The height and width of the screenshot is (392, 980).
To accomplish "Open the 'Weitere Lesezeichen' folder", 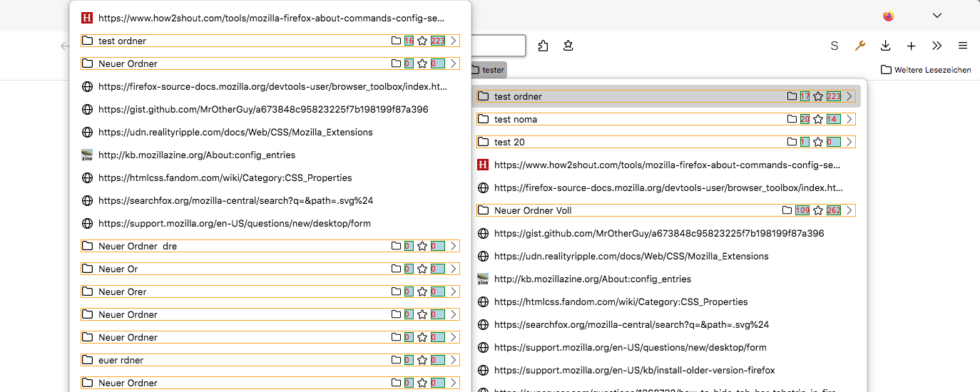I will (926, 70).
